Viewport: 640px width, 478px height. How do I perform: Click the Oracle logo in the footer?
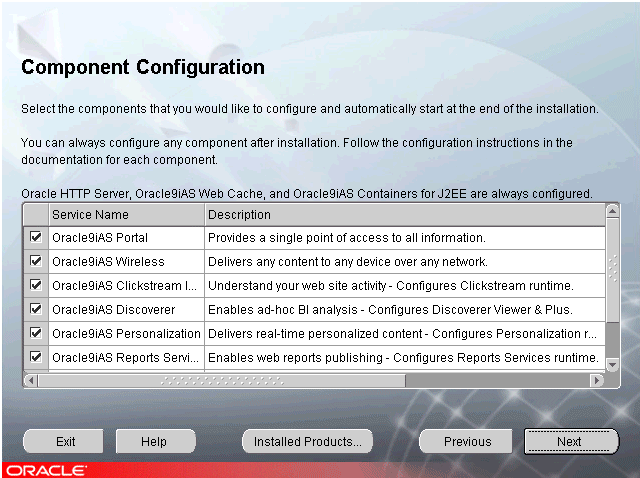click(x=46, y=471)
